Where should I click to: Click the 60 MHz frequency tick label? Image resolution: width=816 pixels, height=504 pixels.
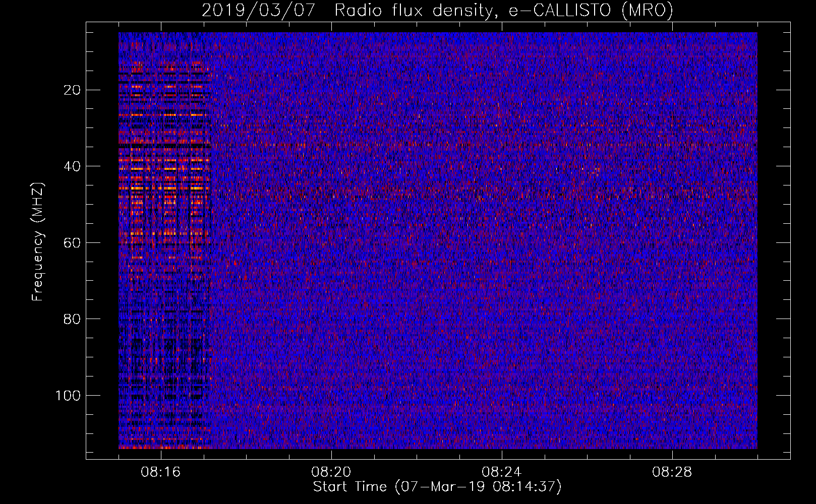tap(73, 243)
